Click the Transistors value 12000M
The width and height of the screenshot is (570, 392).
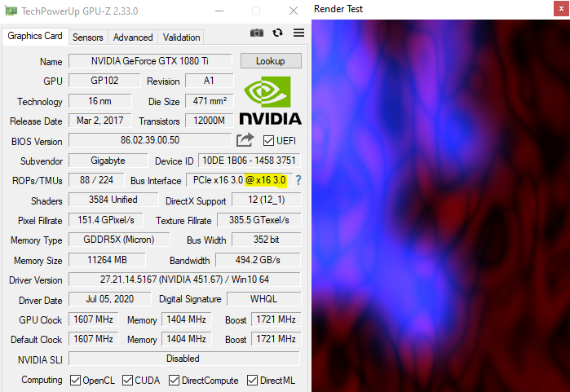click(210, 121)
